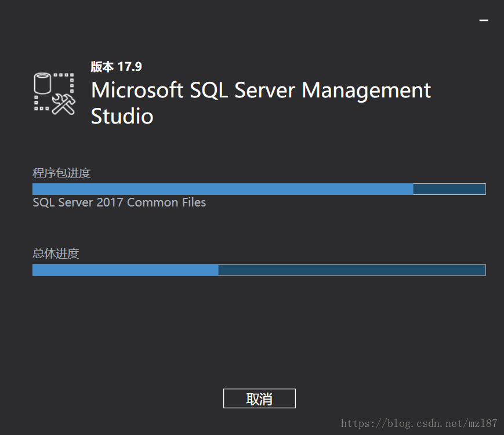
Task: Click the 版本 17.9 version label
Action: tap(117, 67)
